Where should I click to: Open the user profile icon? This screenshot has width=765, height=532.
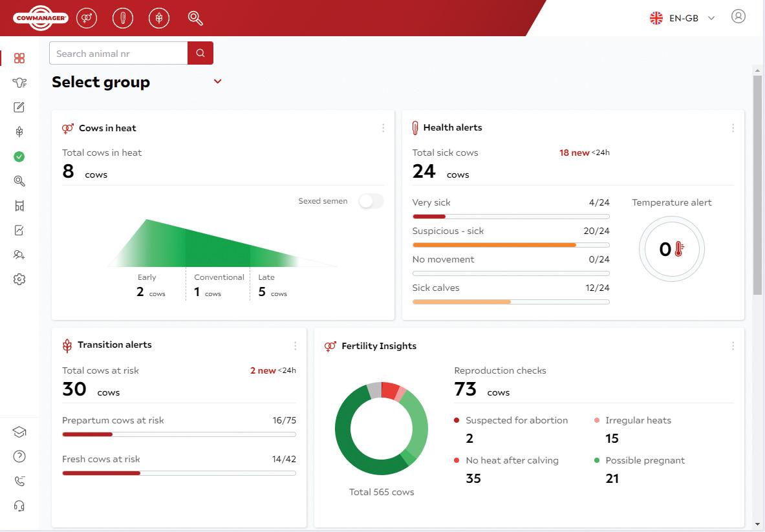(x=738, y=16)
